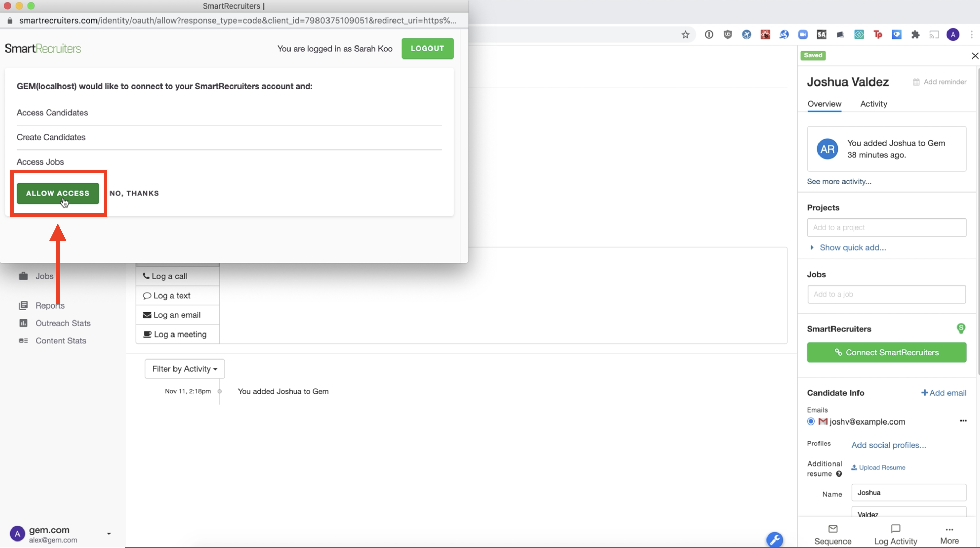
Task: Click the lock icon in popup address bar
Action: coord(10,21)
